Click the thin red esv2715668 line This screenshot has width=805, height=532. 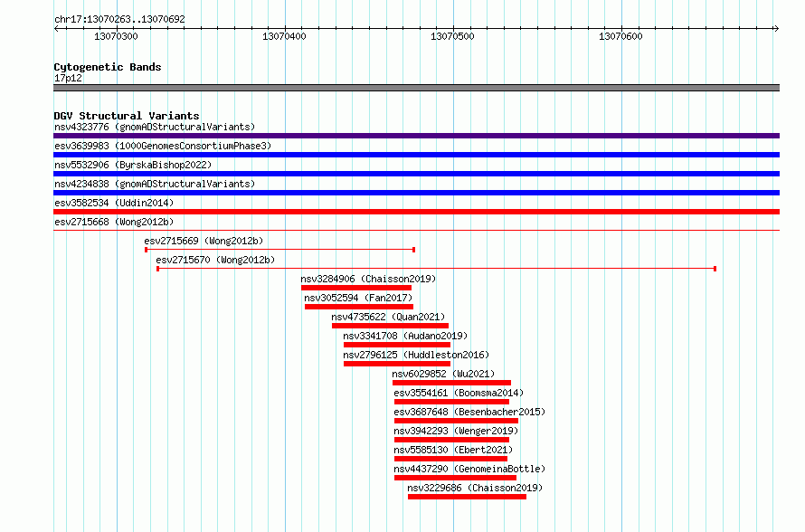tap(416, 230)
